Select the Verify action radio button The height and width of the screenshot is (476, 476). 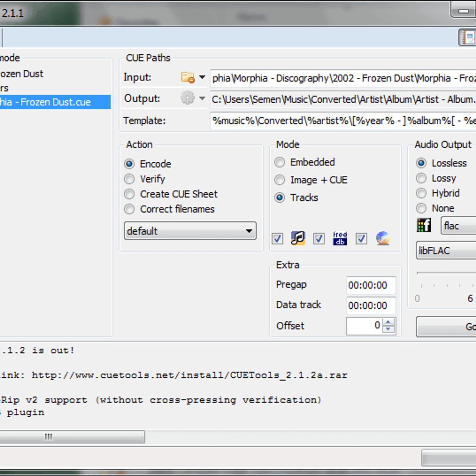click(x=129, y=179)
